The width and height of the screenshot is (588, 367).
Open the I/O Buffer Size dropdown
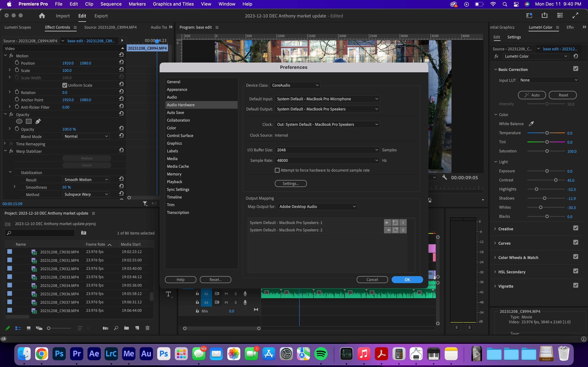327,150
